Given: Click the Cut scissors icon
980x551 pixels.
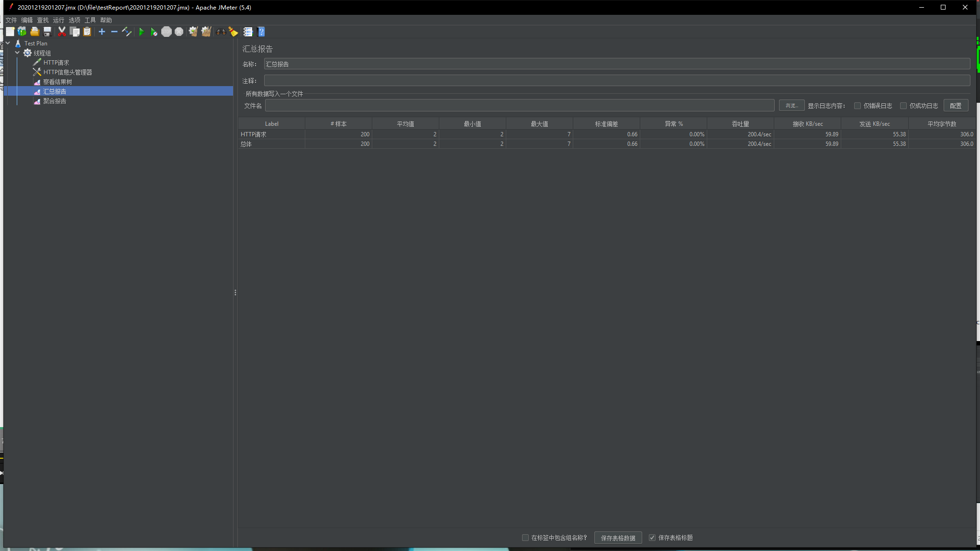Looking at the screenshot, I should coord(62,32).
